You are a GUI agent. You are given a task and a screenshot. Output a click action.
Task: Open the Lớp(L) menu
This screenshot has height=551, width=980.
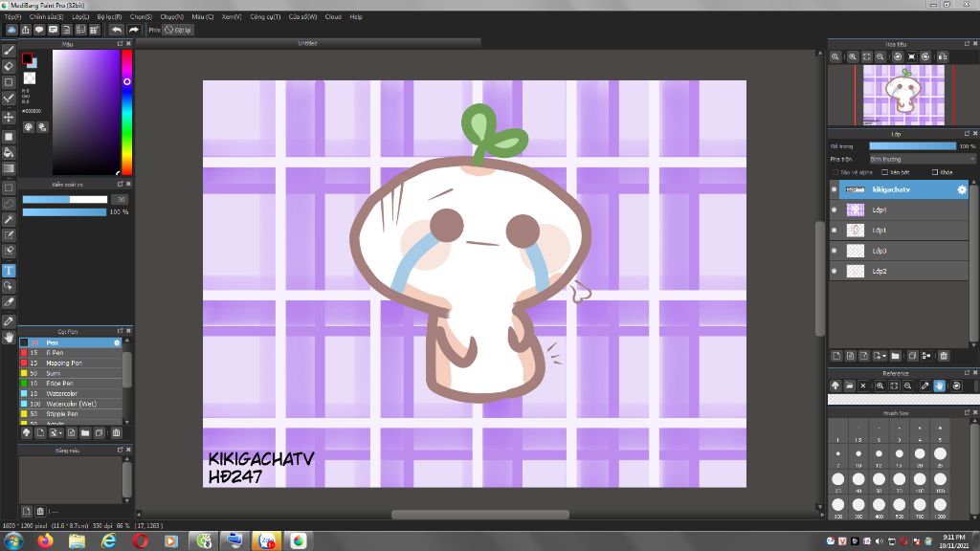click(x=80, y=17)
